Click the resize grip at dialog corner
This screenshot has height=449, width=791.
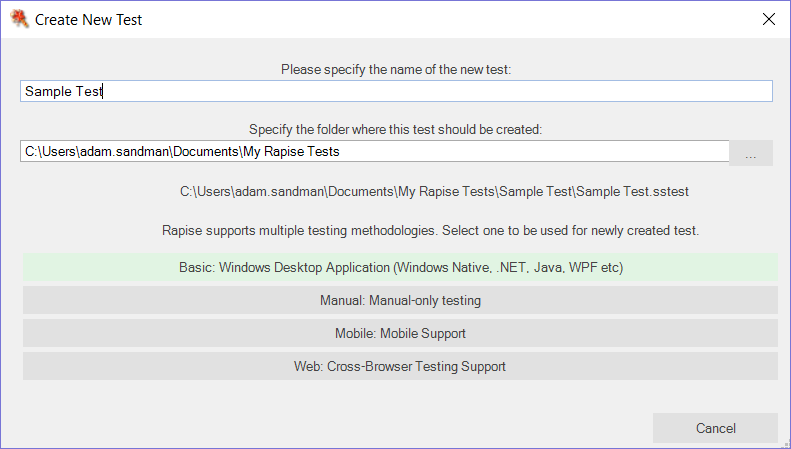click(785, 443)
